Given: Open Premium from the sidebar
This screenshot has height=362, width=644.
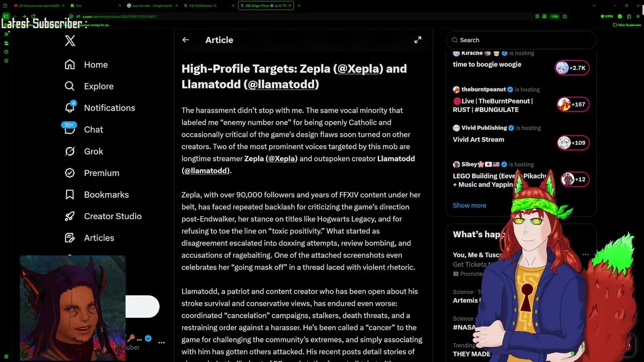Looking at the screenshot, I should click(x=92, y=172).
